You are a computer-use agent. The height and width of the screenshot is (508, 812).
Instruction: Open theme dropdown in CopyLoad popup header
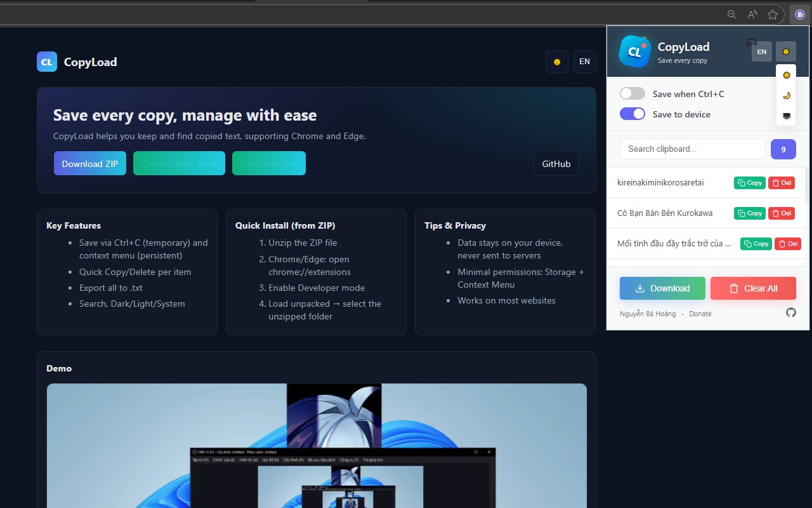pyautogui.click(x=786, y=51)
